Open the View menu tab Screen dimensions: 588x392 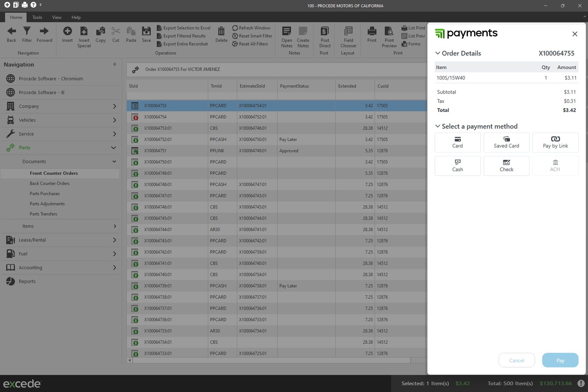click(57, 17)
